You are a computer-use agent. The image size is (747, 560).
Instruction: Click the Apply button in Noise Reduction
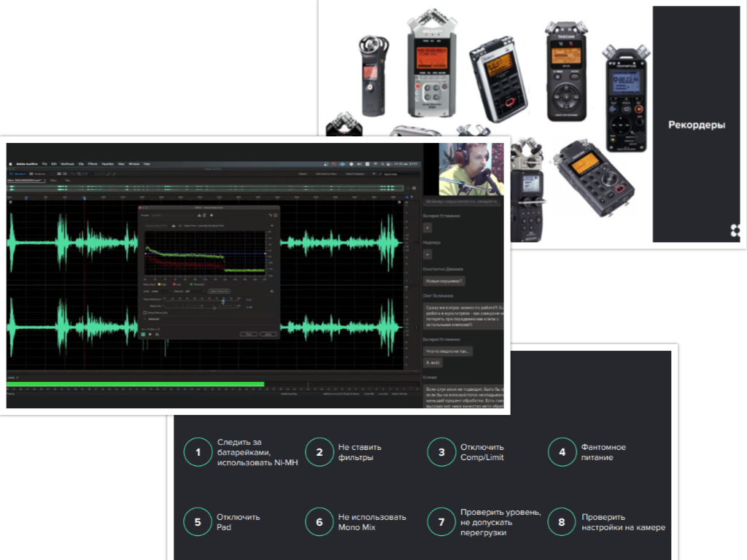click(268, 334)
